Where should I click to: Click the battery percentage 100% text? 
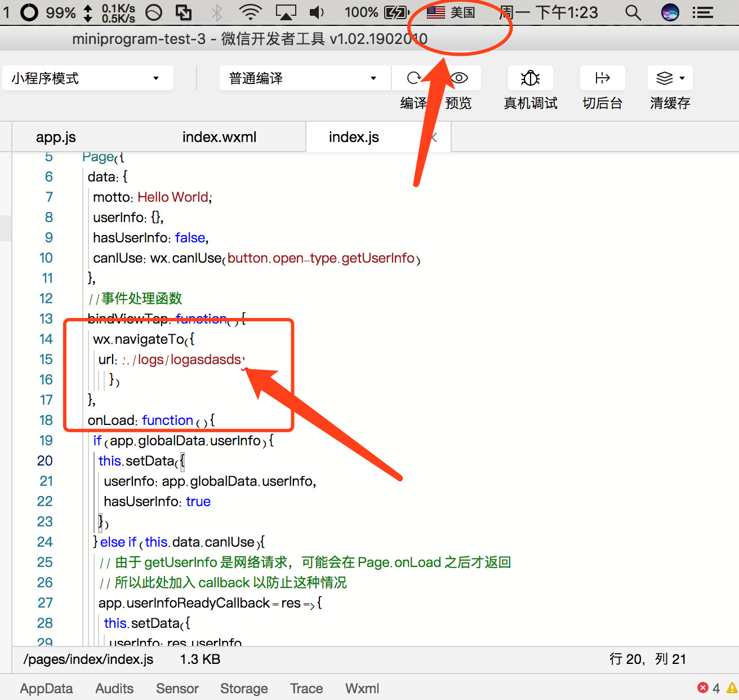361,12
